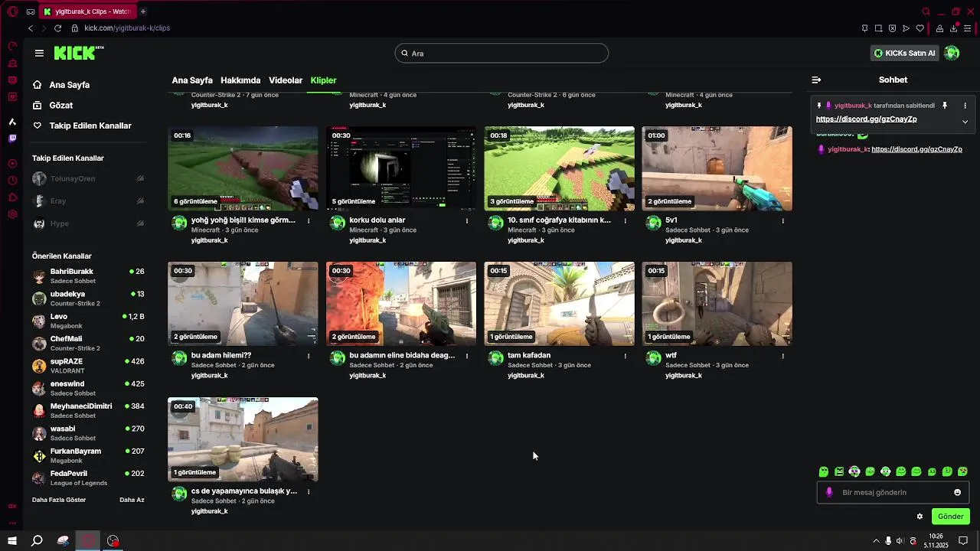
Task: Open pinned discord.gg link
Action: pyautogui.click(x=866, y=119)
